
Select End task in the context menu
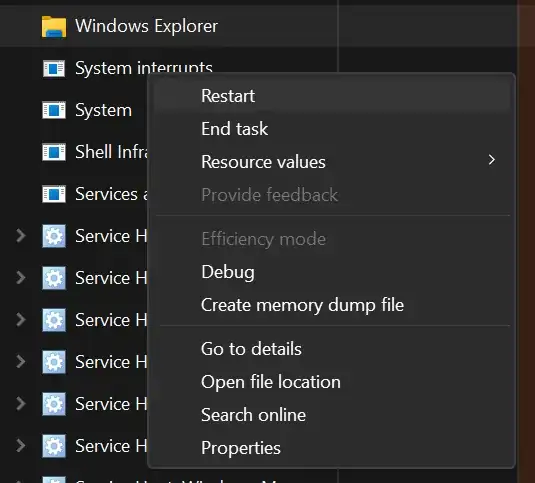coord(331,129)
